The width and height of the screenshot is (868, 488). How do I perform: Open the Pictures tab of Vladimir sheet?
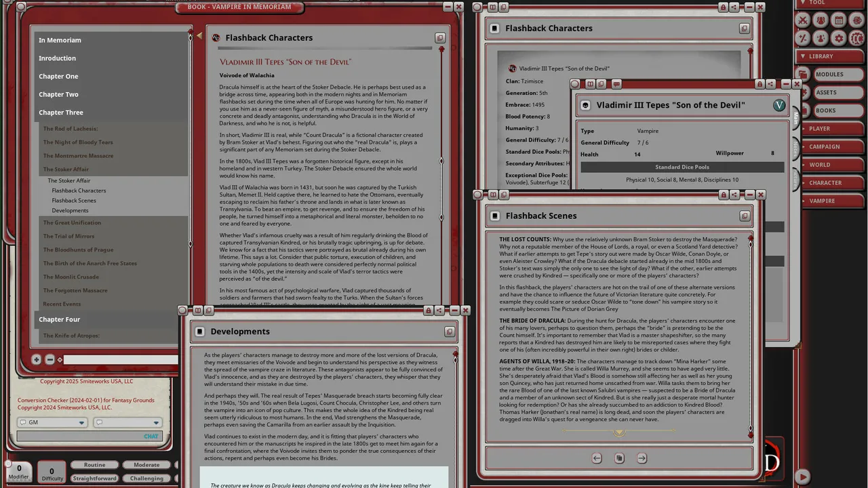pyautogui.click(x=795, y=180)
